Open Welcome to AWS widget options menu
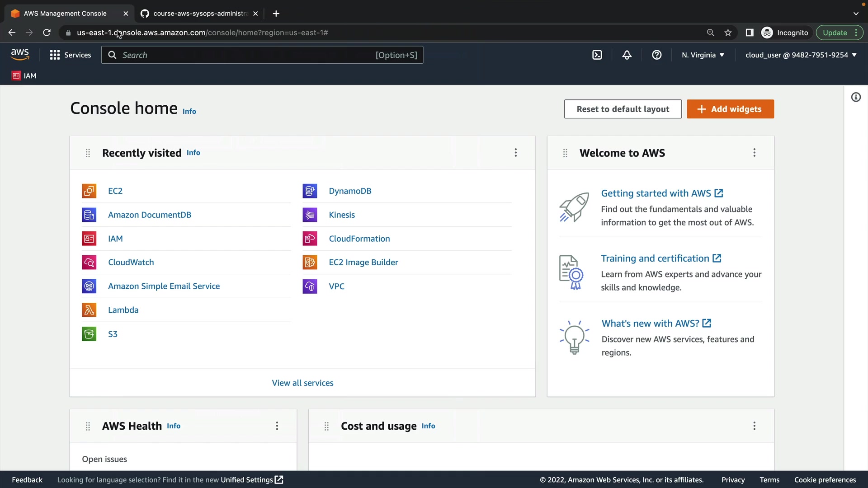The height and width of the screenshot is (488, 868). [754, 153]
